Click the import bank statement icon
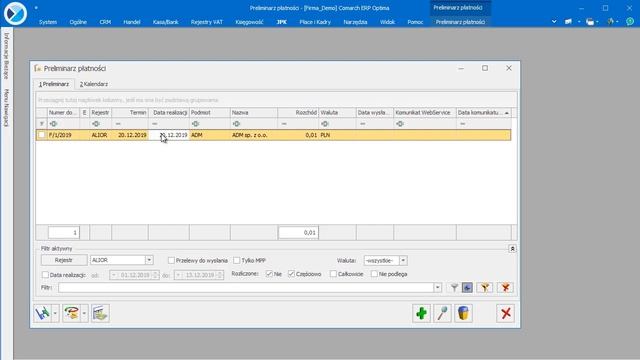Screen dimensions: 640x360 [100, 313]
